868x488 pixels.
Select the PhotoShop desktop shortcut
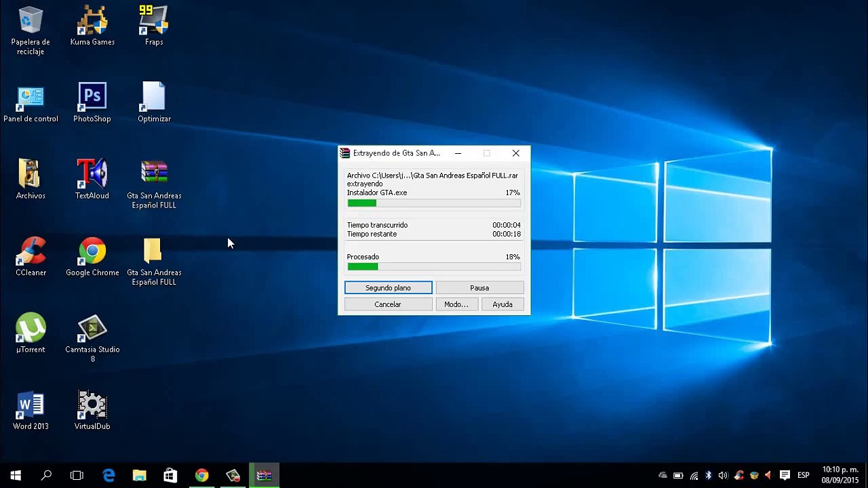(92, 103)
